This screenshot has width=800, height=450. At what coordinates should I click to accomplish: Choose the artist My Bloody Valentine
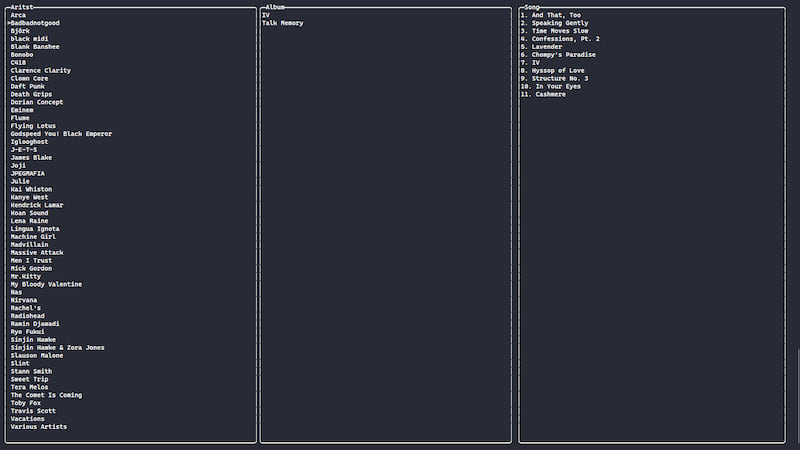[46, 284]
